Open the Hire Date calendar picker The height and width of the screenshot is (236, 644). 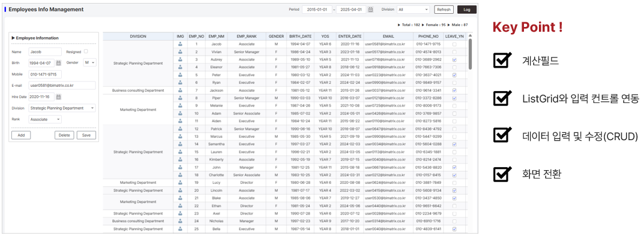[58, 96]
